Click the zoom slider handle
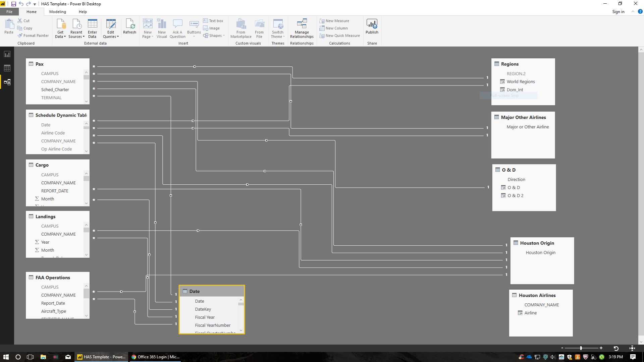Image resolution: width=644 pixels, height=362 pixels. coord(581,348)
